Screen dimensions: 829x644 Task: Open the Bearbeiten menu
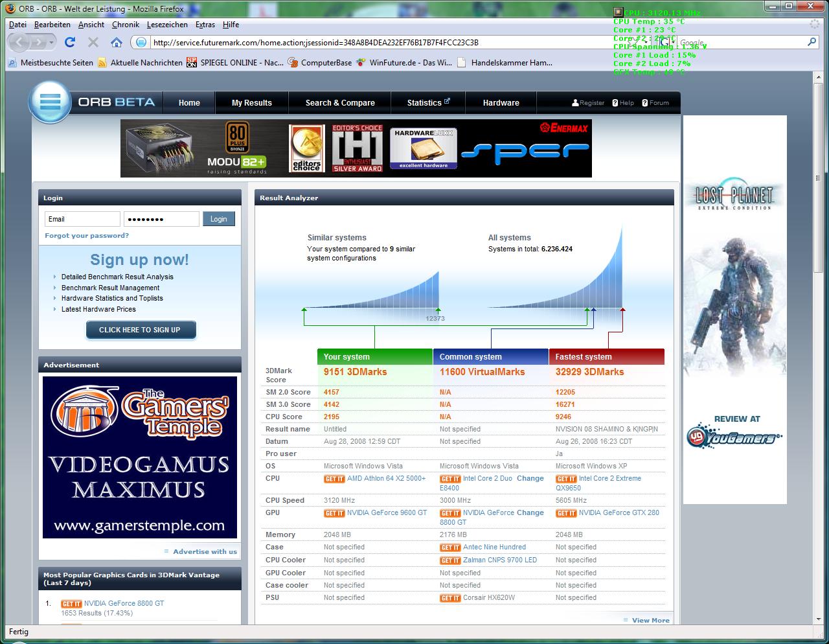pyautogui.click(x=52, y=25)
